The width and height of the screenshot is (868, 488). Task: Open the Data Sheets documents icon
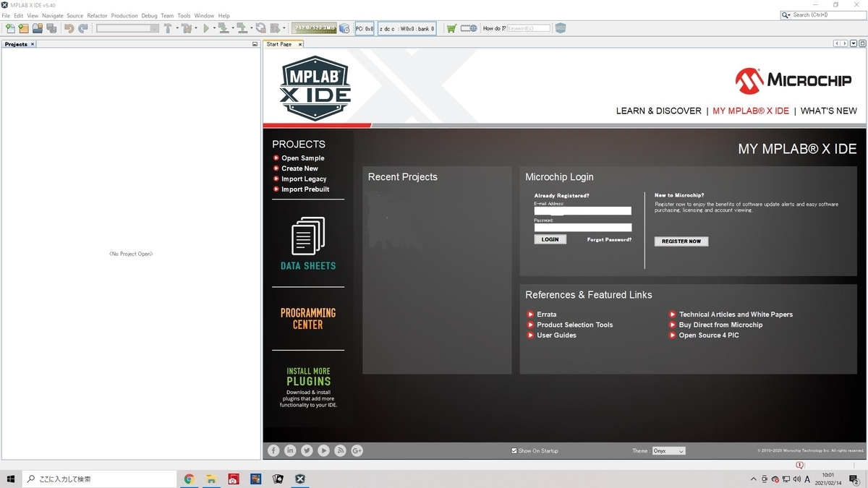pyautogui.click(x=308, y=236)
